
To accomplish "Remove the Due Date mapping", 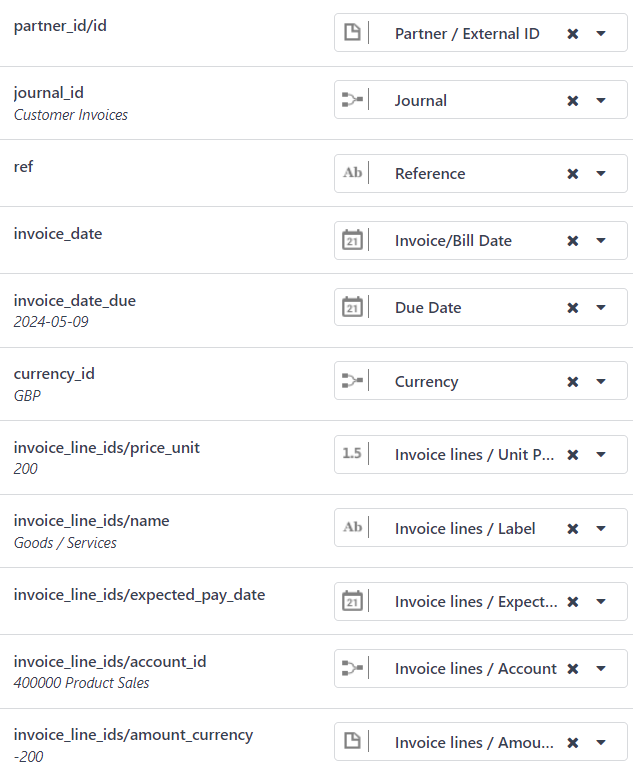I will (x=573, y=308).
